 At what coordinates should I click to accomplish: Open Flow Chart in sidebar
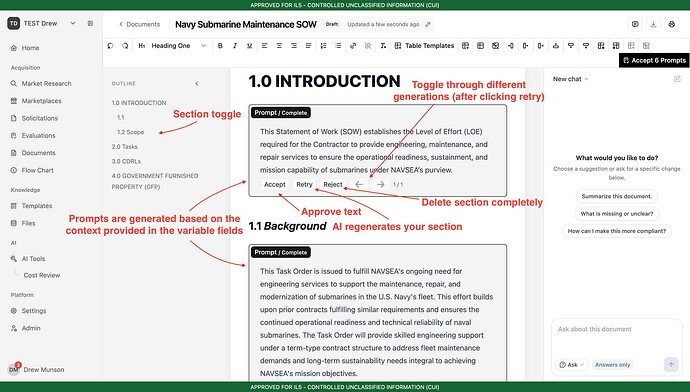coord(37,170)
